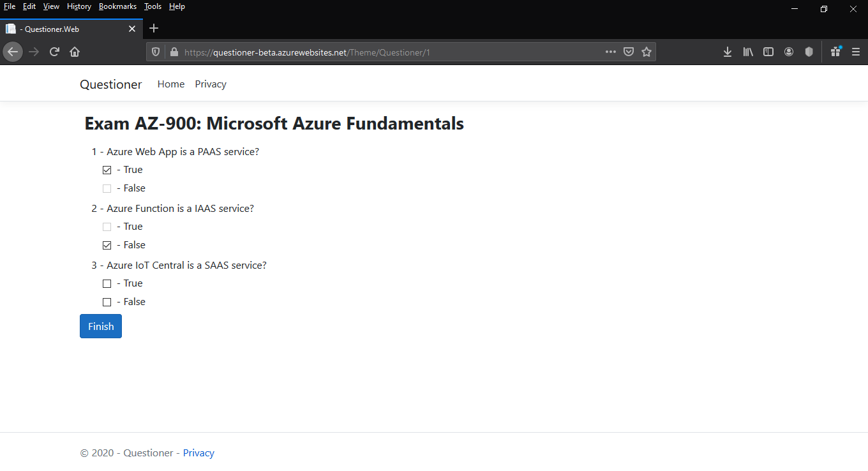Image resolution: width=868 pixels, height=471 pixels.
Task: Open the History menu
Action: click(79, 6)
